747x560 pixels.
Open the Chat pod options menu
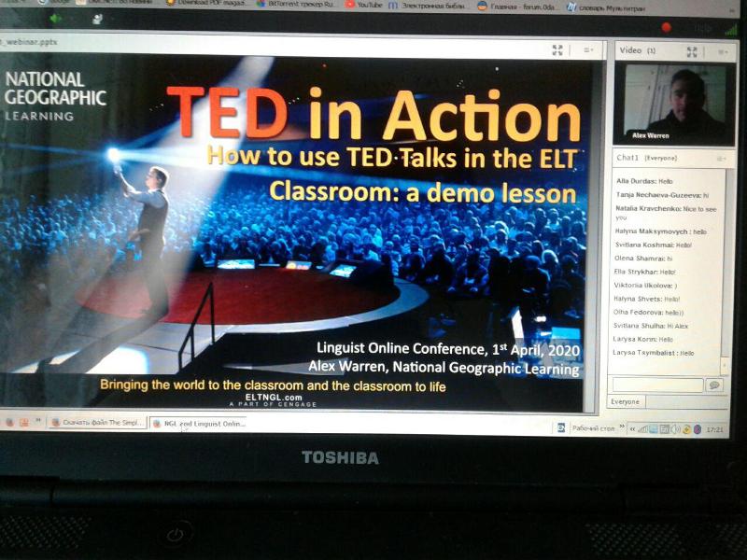pyautogui.click(x=721, y=159)
